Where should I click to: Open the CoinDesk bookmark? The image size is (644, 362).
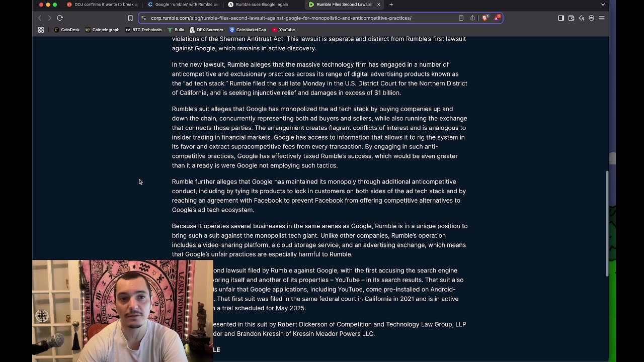(67, 30)
